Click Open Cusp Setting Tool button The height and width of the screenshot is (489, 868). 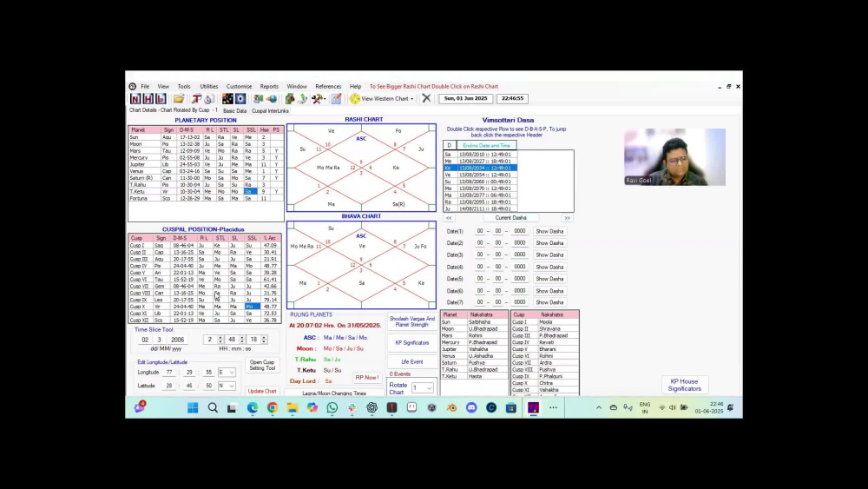[262, 365]
